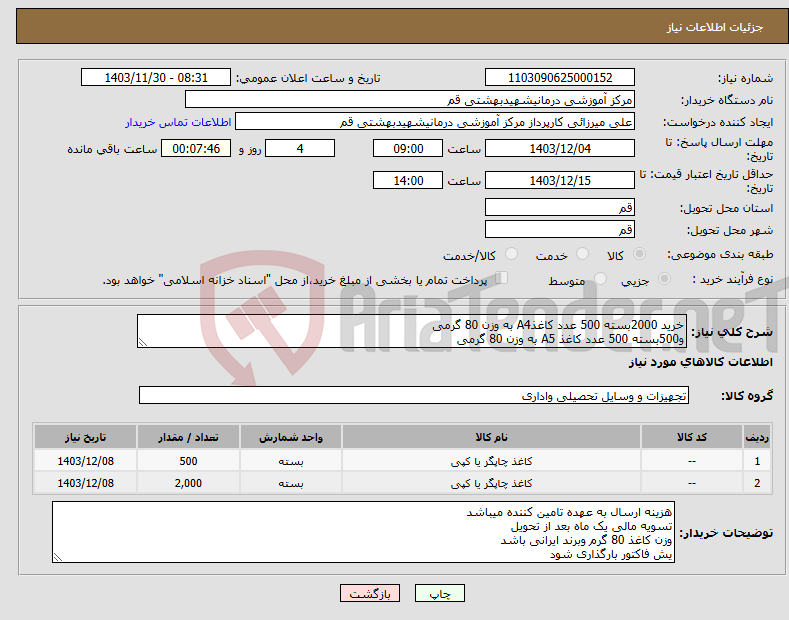Viewport: 789px width, 620px height.
Task: Click the اطلاعات کالاهای مورد نیاز heading
Action: [700, 362]
